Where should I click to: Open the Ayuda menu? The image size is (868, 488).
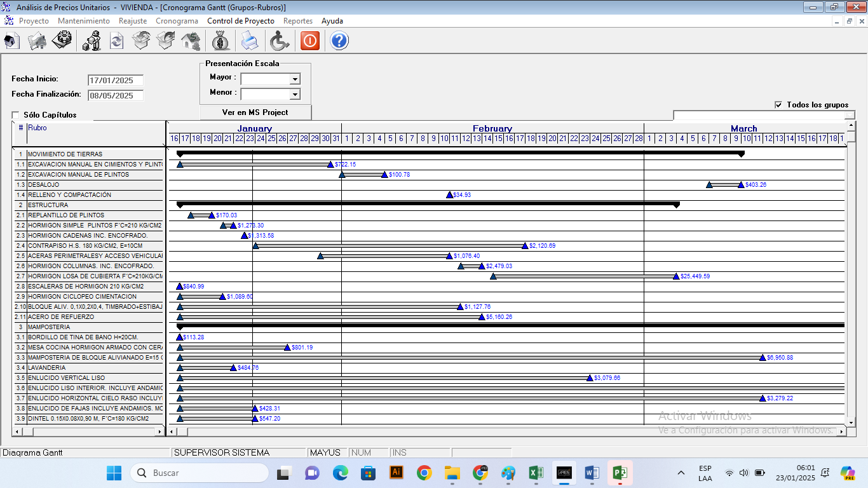(x=332, y=21)
